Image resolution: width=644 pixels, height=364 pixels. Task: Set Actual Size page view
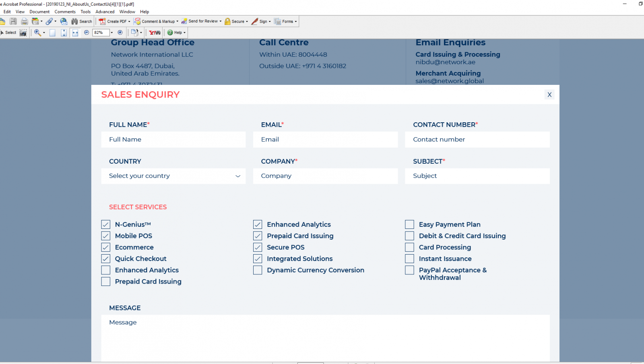tap(52, 33)
